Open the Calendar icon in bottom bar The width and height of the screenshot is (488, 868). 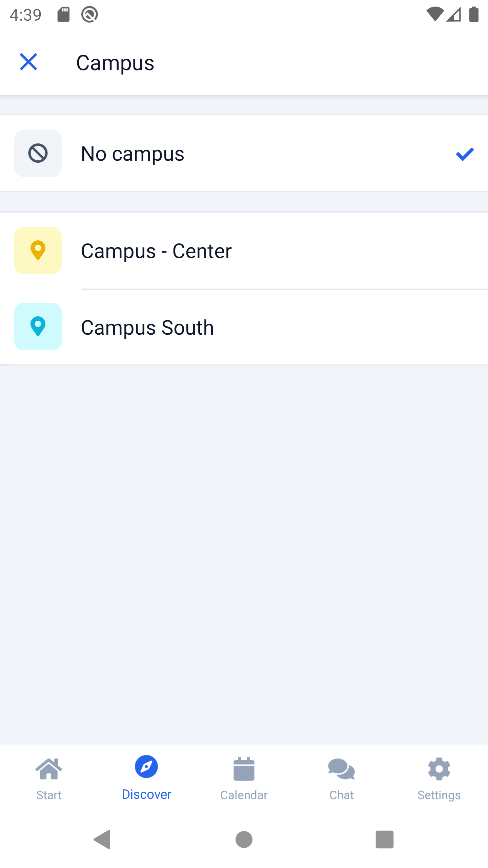coord(244,769)
